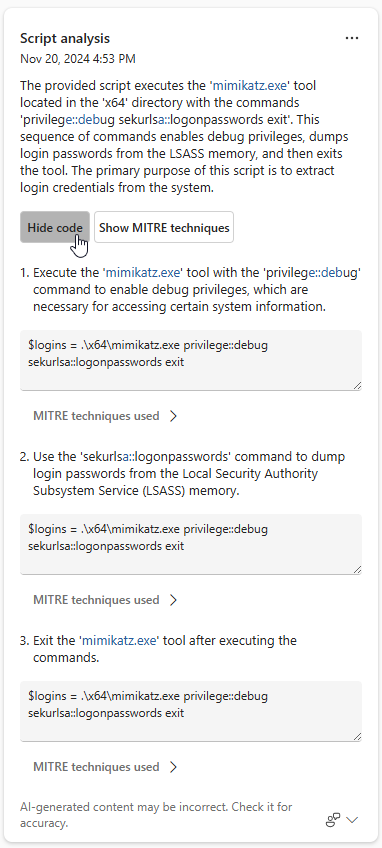Expand MITRE techniques used under step 3
The height and width of the screenshot is (848, 382).
[106, 767]
